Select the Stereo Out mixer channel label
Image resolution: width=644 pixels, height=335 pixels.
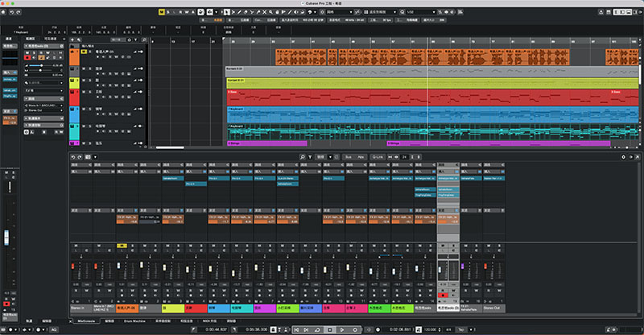[x=494, y=308]
